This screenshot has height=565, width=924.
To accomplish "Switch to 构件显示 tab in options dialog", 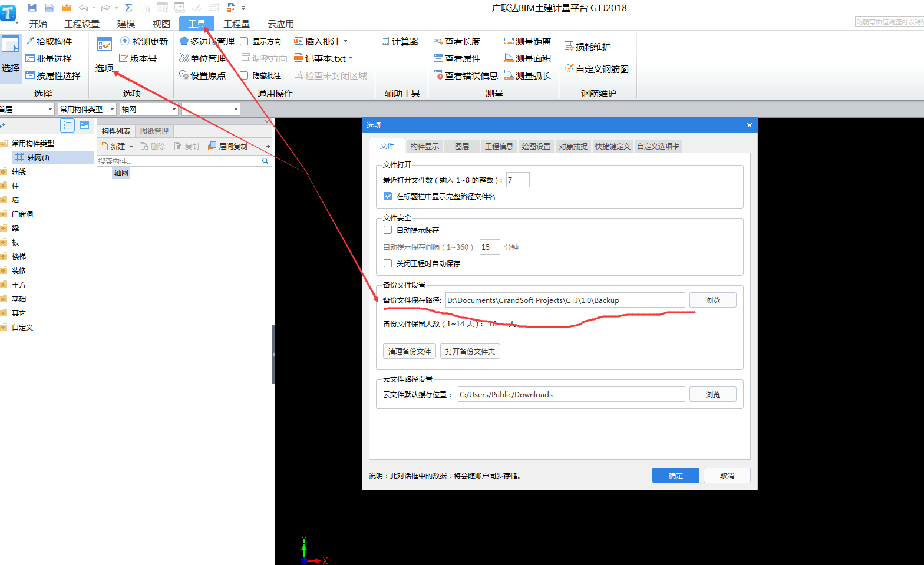I will click(425, 146).
